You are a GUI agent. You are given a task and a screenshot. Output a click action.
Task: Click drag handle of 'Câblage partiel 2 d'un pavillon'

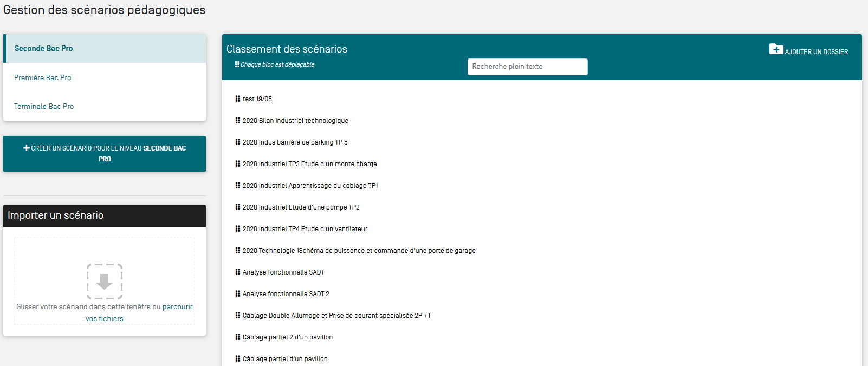tap(238, 337)
